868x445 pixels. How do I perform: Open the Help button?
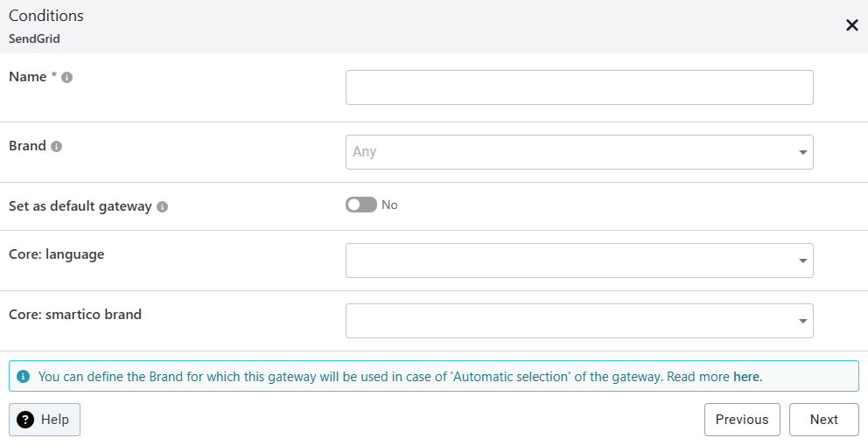pos(45,420)
